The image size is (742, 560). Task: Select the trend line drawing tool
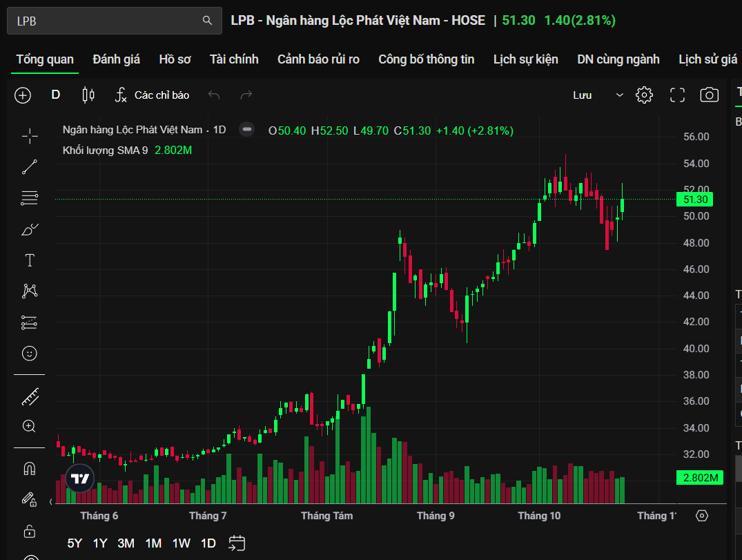[30, 167]
